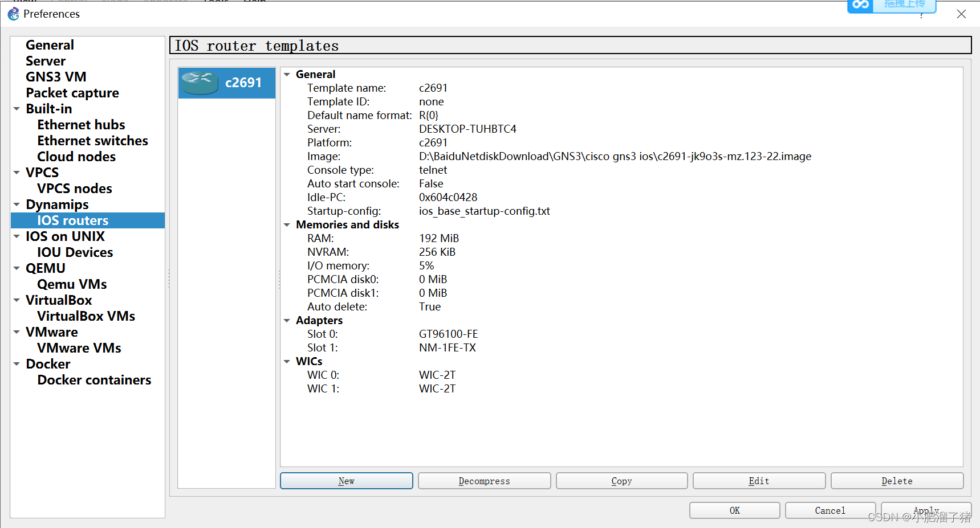Image resolution: width=980 pixels, height=528 pixels.
Task: Click the Idle-PC 0x604c0428 value
Action: click(448, 198)
